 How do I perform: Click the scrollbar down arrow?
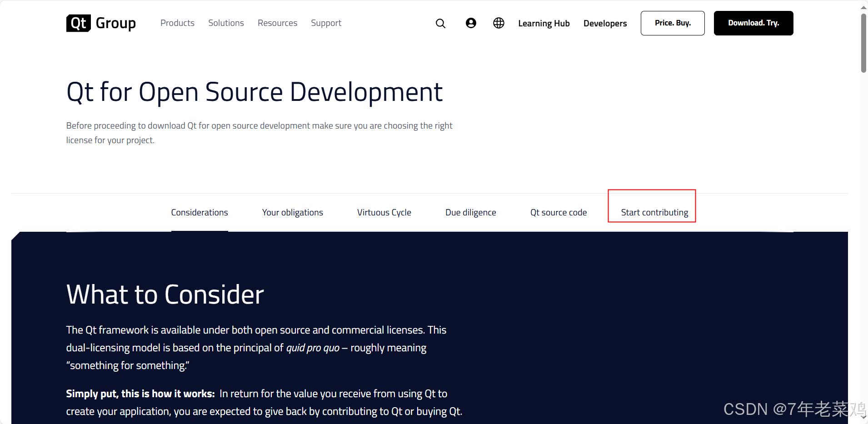[863, 417]
